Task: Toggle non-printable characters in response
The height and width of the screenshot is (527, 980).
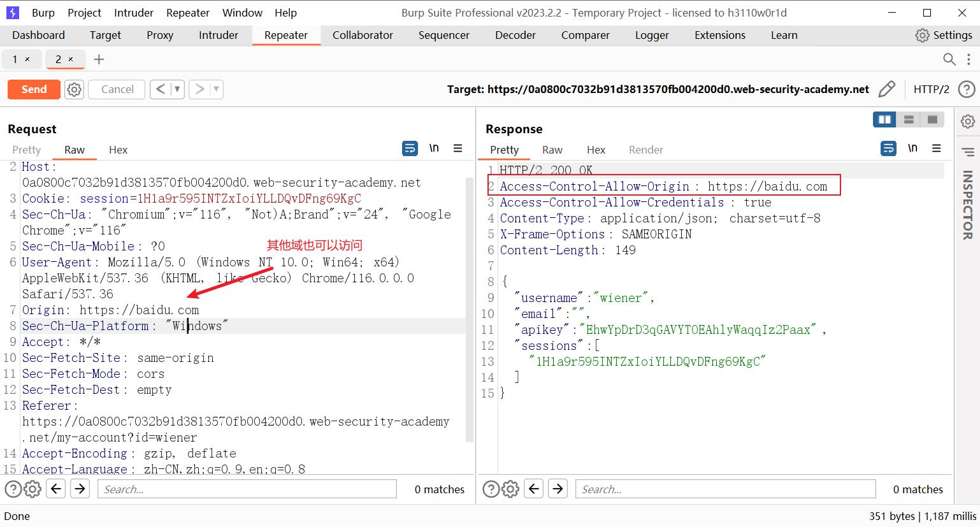Action: point(912,148)
